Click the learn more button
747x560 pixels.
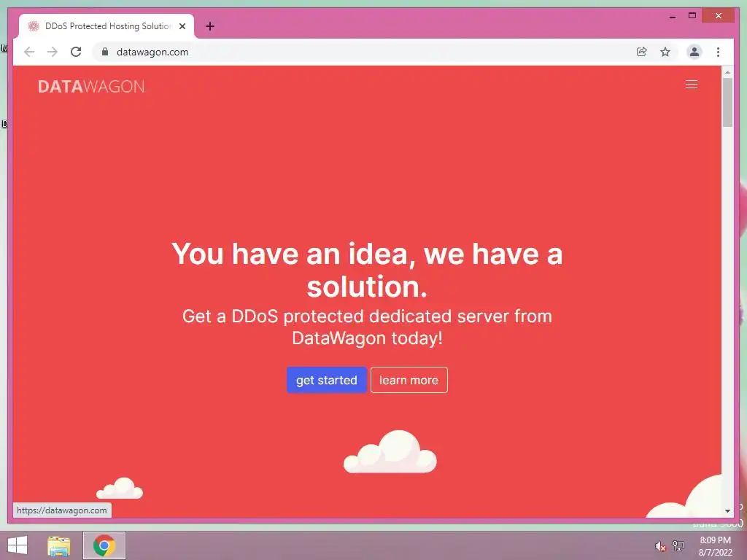pos(409,380)
